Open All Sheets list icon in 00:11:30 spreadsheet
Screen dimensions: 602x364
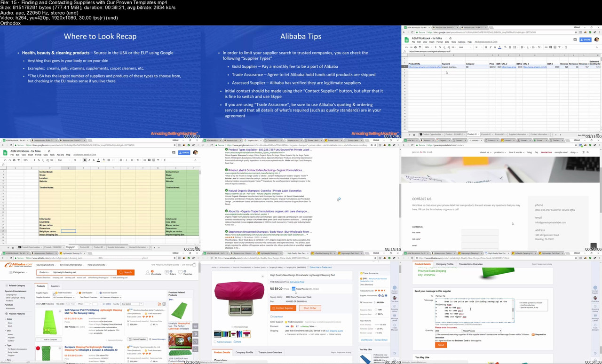414,135
